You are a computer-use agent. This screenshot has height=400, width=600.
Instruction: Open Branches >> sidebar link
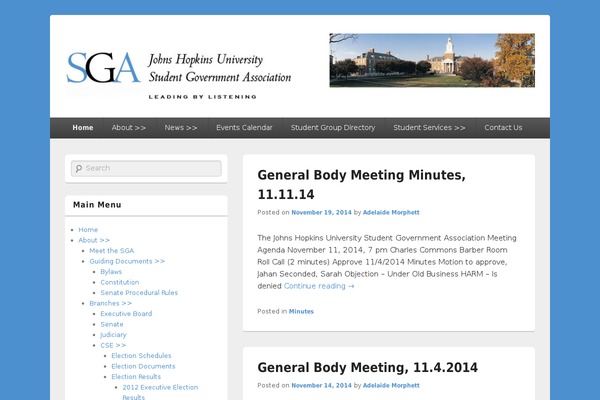point(111,303)
